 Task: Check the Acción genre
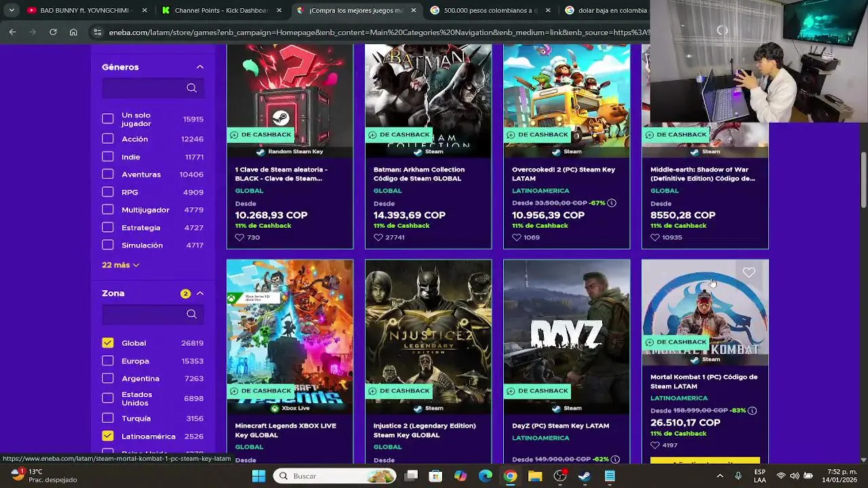[108, 138]
